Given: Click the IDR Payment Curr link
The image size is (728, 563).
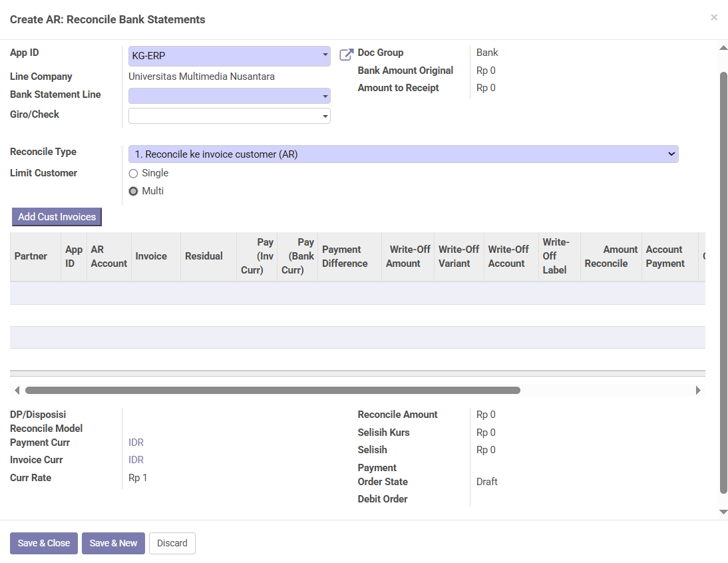Looking at the screenshot, I should [x=136, y=443].
